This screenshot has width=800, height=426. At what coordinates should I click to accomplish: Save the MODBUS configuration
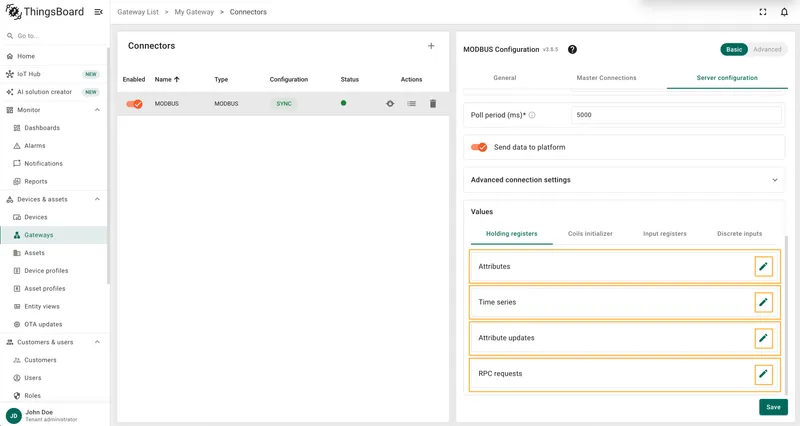pos(773,407)
